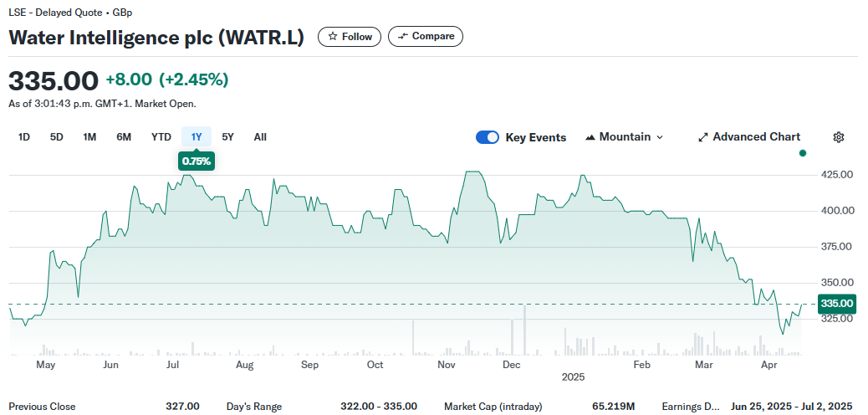Click the (+2.45%) percent change text
868x415 pixels.
click(194, 79)
